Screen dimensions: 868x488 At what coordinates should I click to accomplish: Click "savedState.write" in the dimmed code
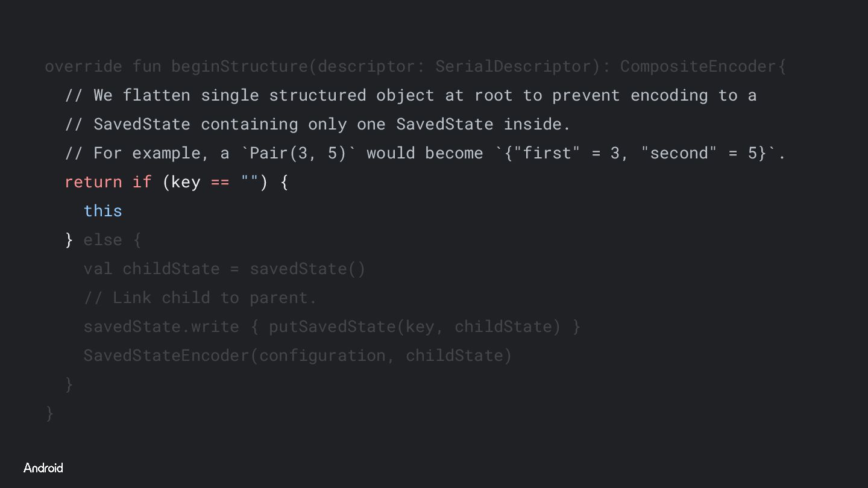(161, 327)
